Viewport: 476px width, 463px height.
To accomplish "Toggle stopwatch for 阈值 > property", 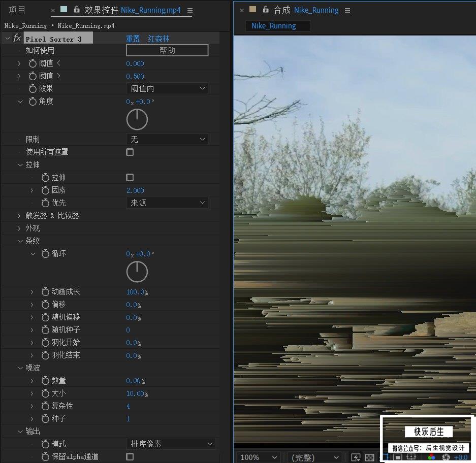I will [x=33, y=76].
